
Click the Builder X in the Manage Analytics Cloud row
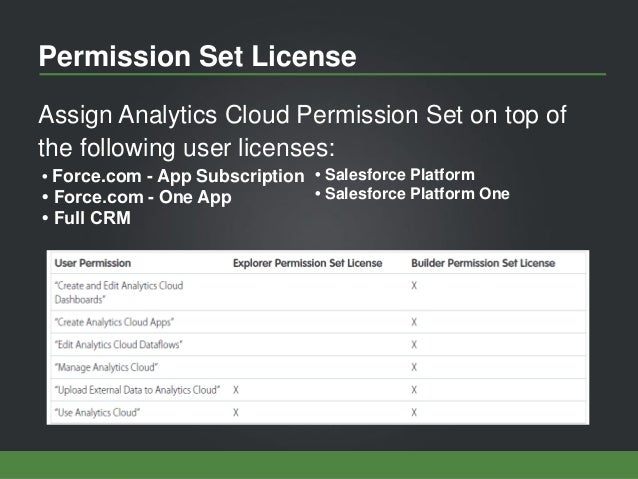tap(414, 367)
